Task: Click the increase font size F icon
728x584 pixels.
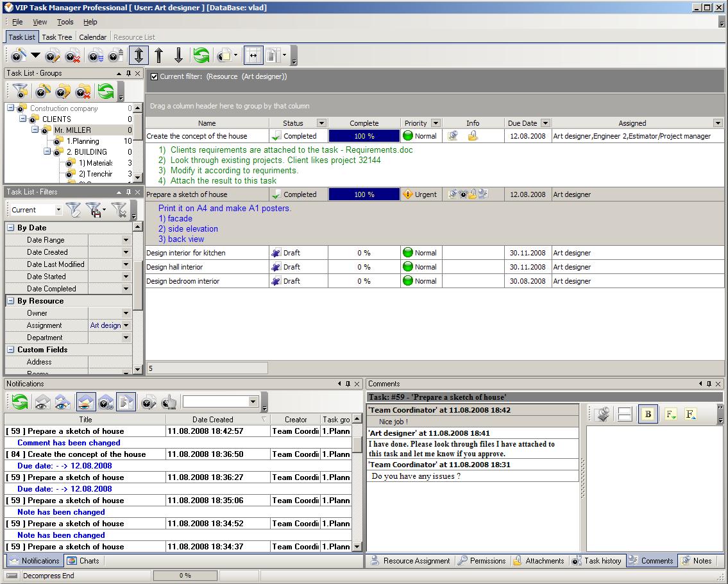Action: [690, 414]
